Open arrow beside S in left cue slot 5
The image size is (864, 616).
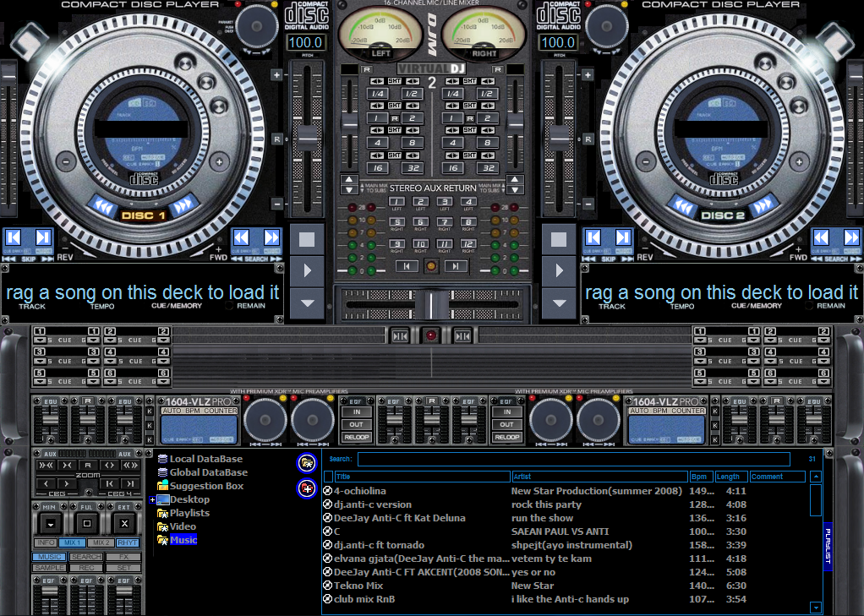pyautogui.click(x=41, y=381)
